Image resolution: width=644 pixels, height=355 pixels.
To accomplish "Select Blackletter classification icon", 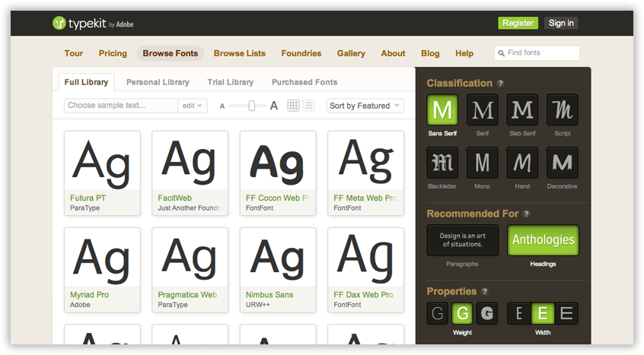I will (x=442, y=163).
